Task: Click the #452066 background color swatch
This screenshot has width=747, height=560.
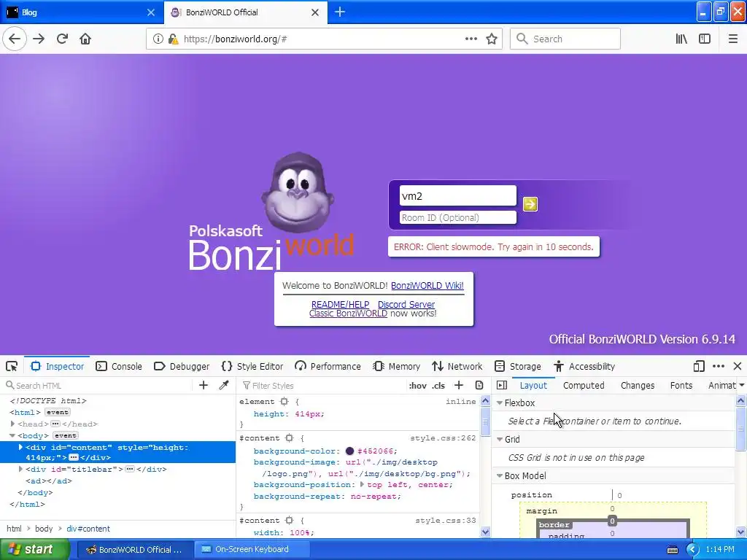Action: click(x=349, y=451)
